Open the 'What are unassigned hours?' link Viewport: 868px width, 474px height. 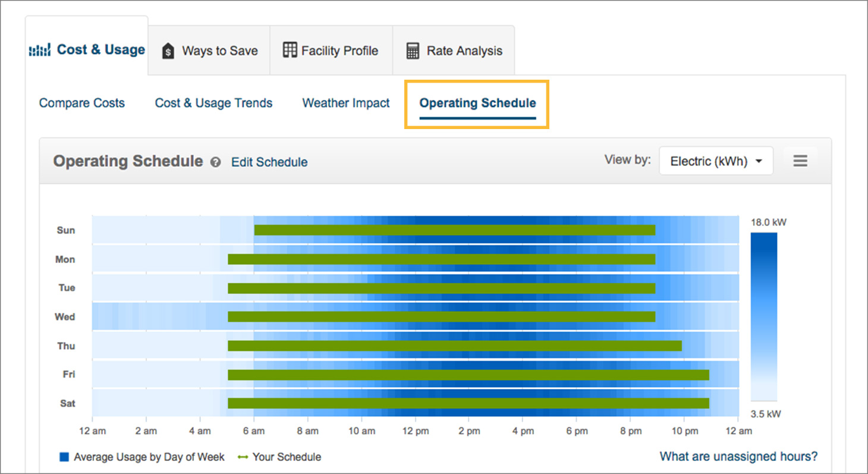click(738, 457)
